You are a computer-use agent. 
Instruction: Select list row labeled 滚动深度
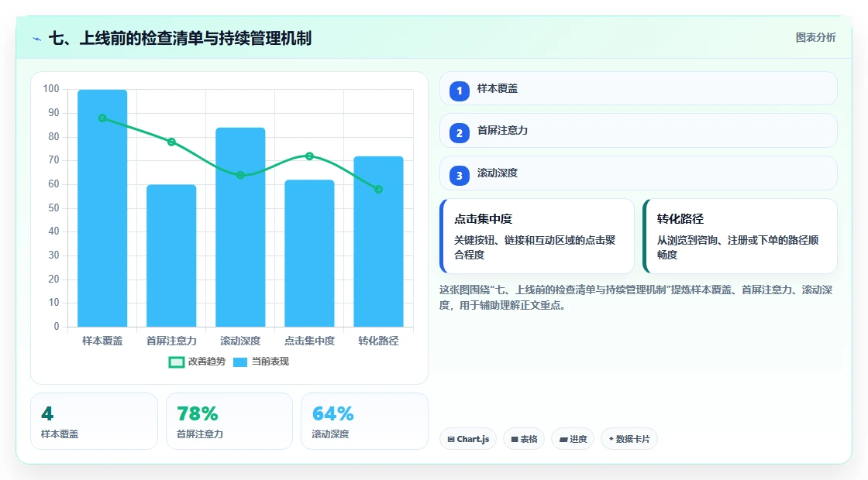[639, 173]
